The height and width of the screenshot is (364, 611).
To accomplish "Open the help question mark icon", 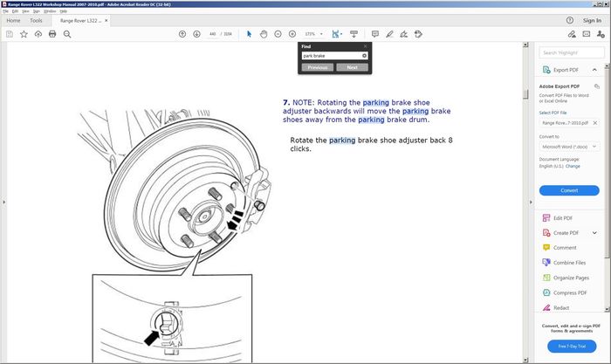I will pos(570,20).
